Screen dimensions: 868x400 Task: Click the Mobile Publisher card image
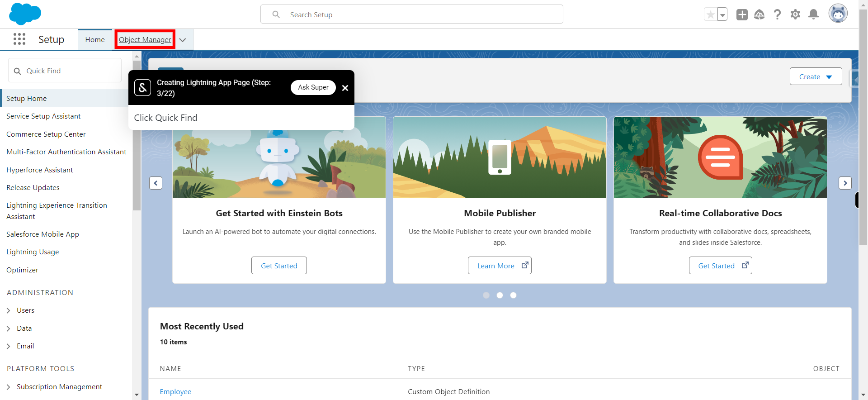point(500,157)
